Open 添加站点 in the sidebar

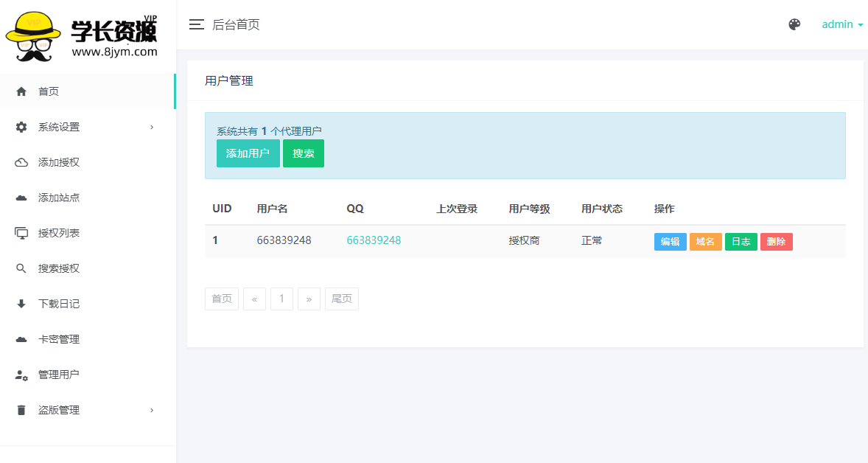[59, 198]
